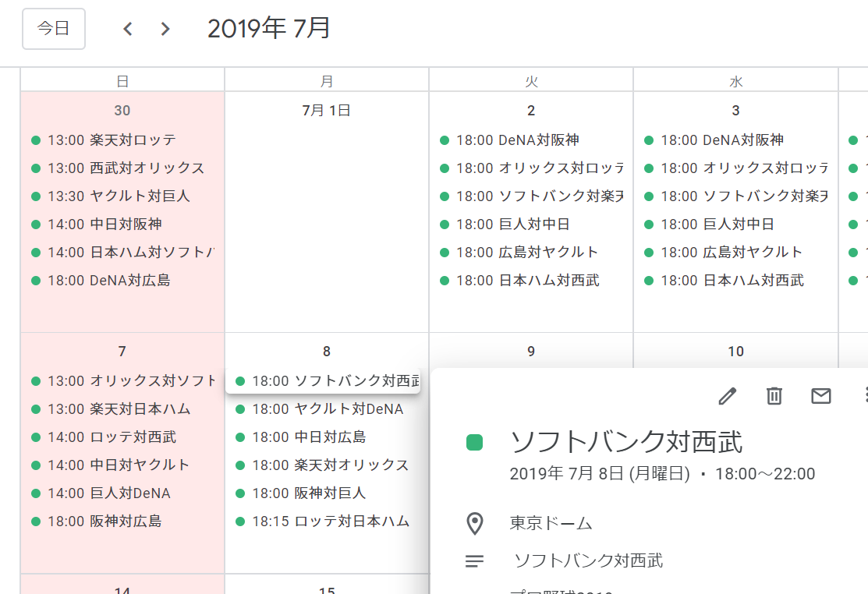
Task: Jump to today with the 今日 button
Action: coord(54,29)
